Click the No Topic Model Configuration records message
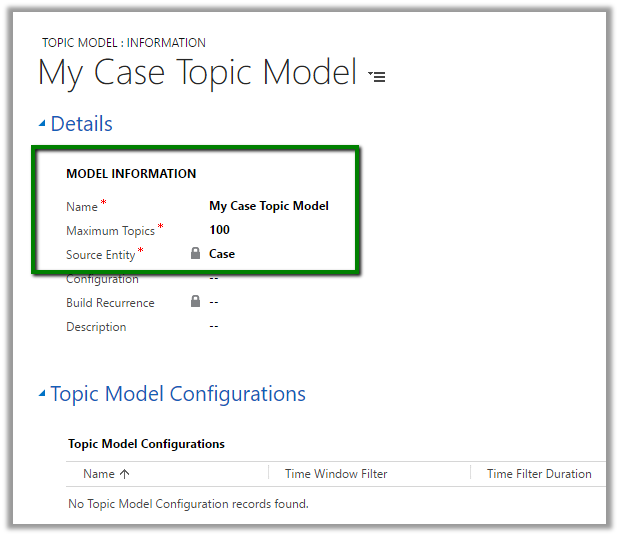 (188, 504)
